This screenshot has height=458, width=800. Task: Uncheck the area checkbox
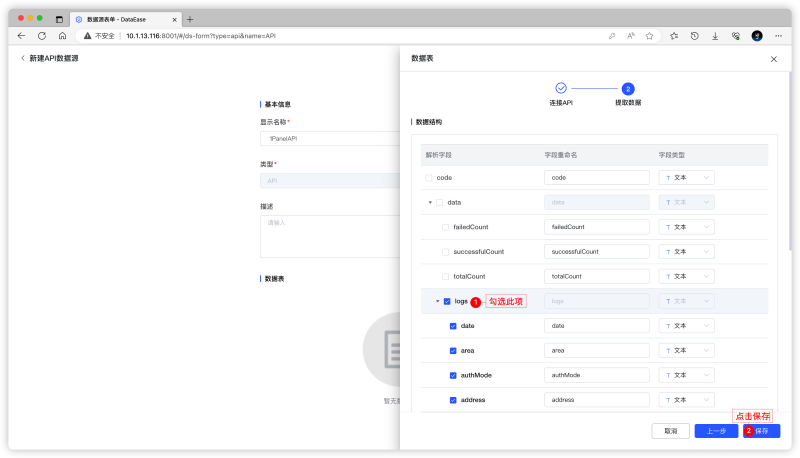(453, 351)
